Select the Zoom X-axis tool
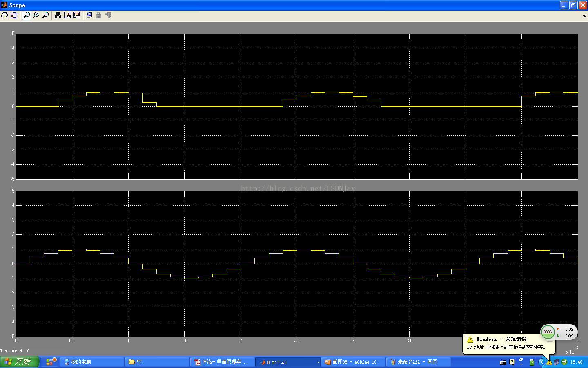This screenshot has width=588, height=368. tap(36, 15)
